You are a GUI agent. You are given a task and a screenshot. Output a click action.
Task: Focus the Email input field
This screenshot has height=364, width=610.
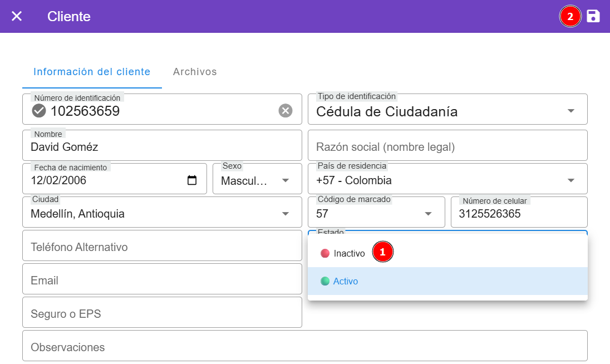[x=161, y=281]
